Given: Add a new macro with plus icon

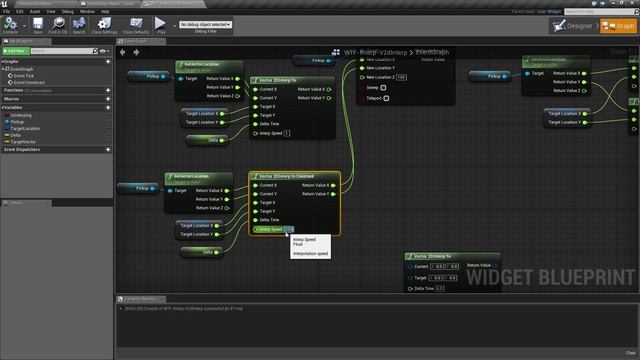Looking at the screenshot, I should pos(108,99).
